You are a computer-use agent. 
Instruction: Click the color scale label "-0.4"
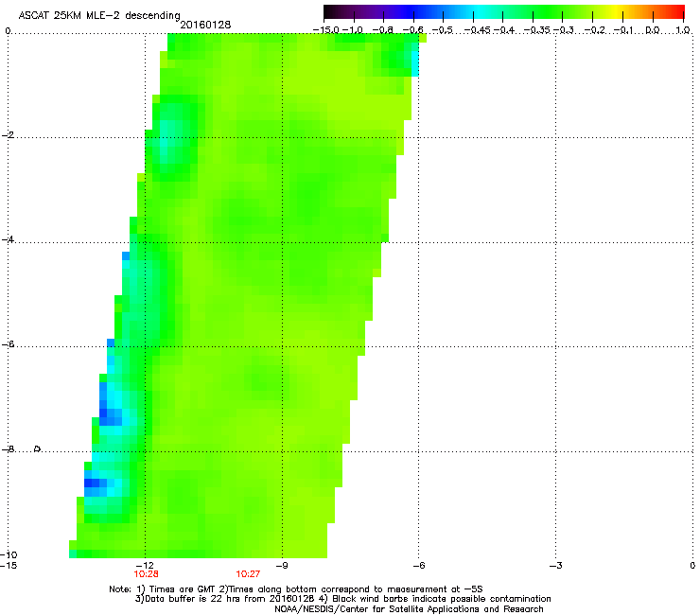tap(504, 30)
